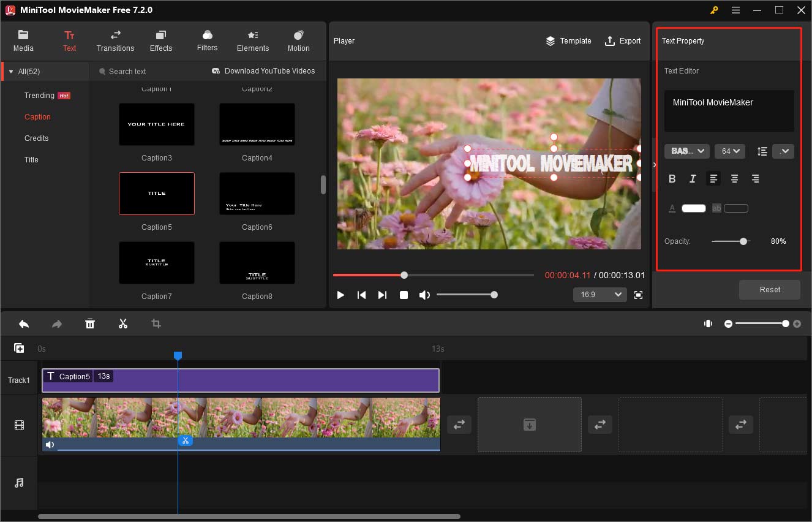Open the hamburger menu
Viewport: 812px width, 522px height.
[735, 10]
